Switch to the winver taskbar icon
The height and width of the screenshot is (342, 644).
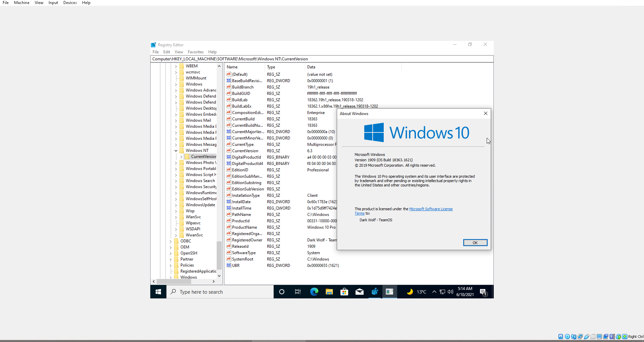pos(390,292)
